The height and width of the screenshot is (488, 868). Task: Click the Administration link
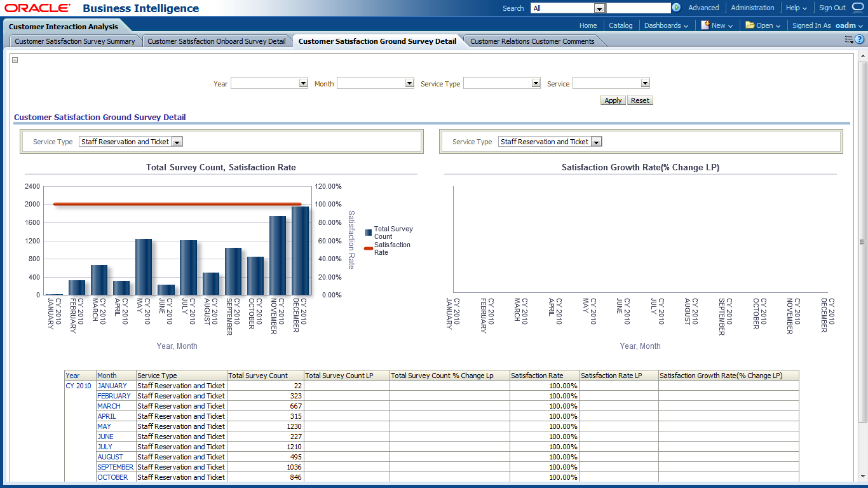(x=752, y=8)
